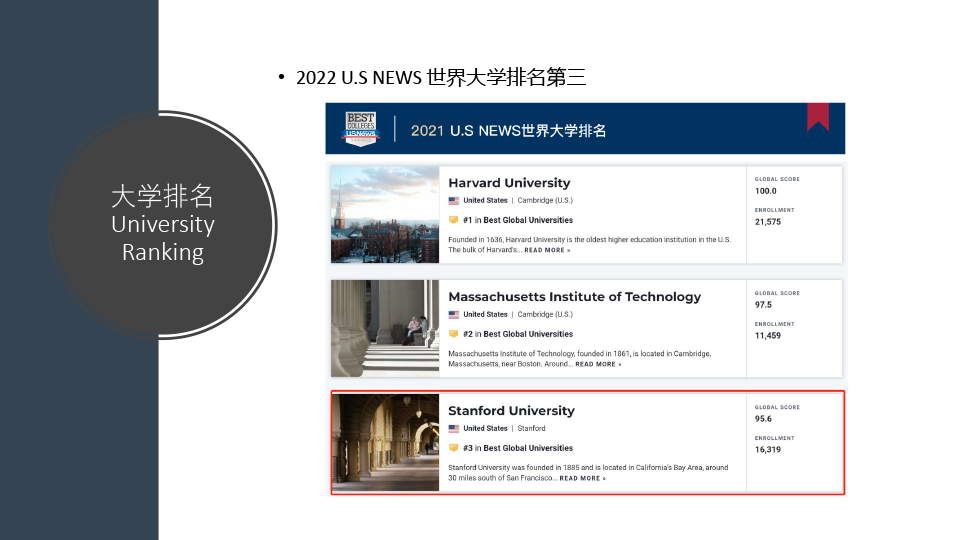Click the gold badge icon next to #3 ranking

click(x=454, y=448)
